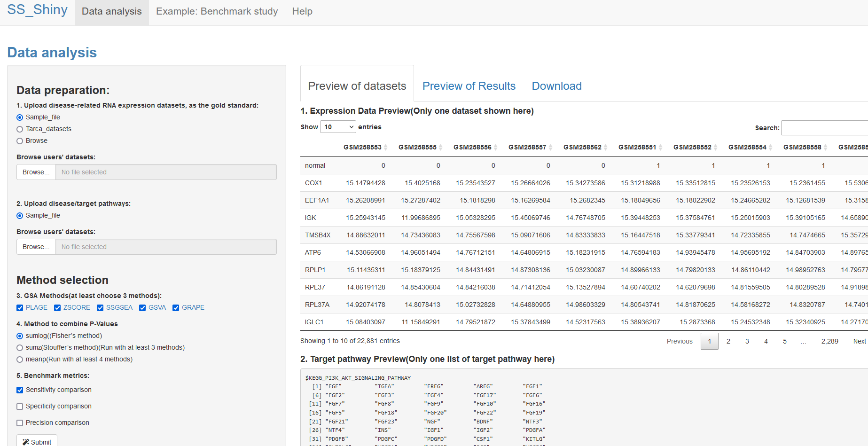868x446 pixels.
Task: Focus the table Search field
Action: (x=824, y=128)
